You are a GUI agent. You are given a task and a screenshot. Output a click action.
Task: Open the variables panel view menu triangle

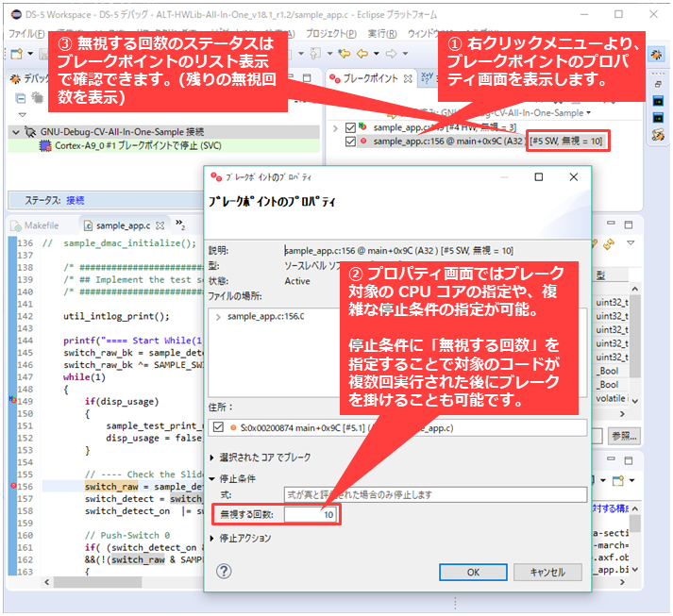[631, 242]
